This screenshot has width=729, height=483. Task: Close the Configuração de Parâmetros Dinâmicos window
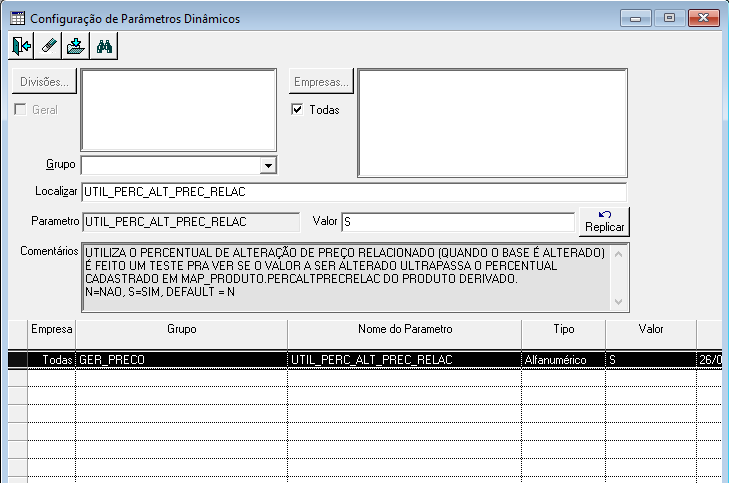703,18
